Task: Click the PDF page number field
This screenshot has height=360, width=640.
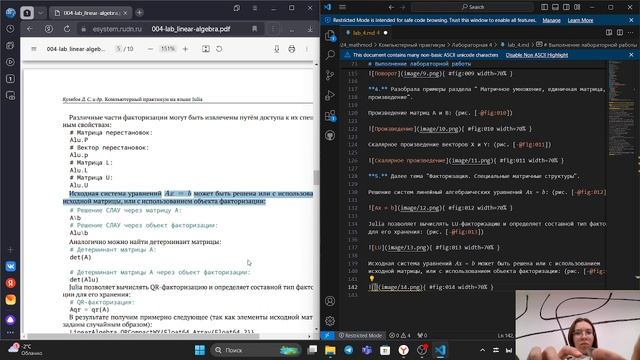Action: coord(118,49)
